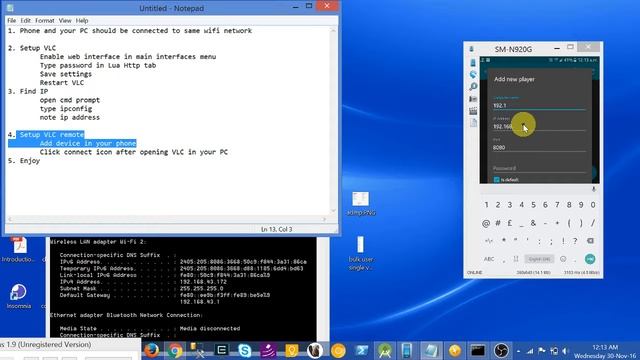Click the port field showing 8080
640x360 pixels.
click(539, 147)
